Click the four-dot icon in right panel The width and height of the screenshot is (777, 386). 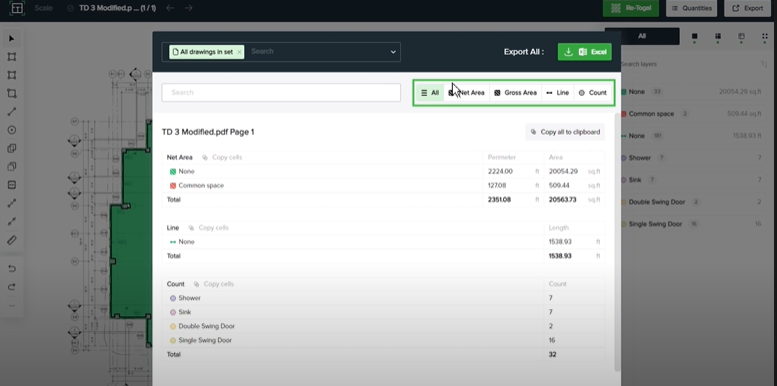tap(765, 37)
